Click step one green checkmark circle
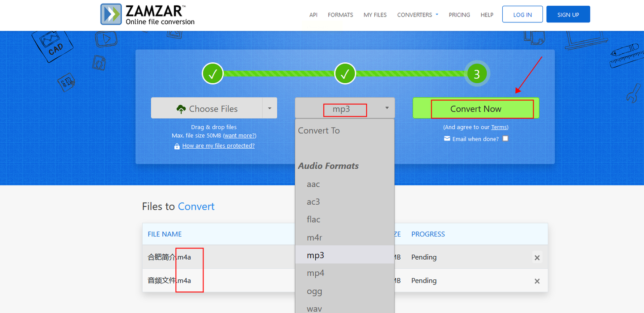Image resolution: width=644 pixels, height=313 pixels. 212,73
